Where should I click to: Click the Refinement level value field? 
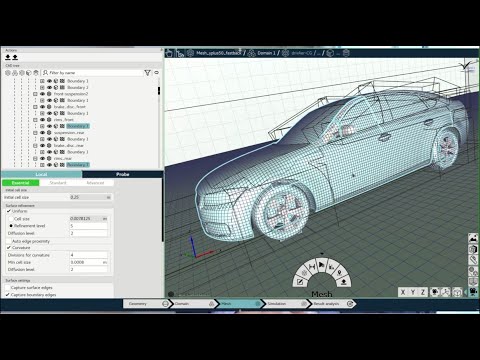point(89,226)
